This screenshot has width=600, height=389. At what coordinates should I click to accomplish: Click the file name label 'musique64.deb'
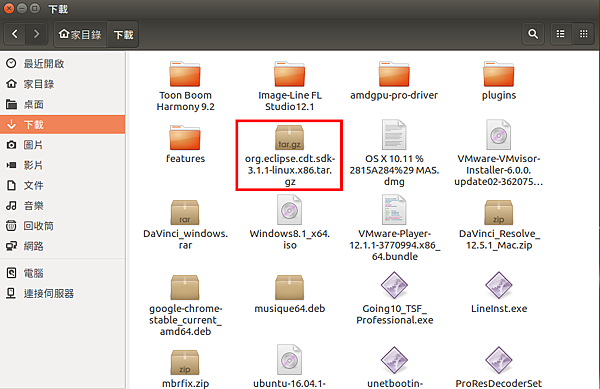pos(290,308)
